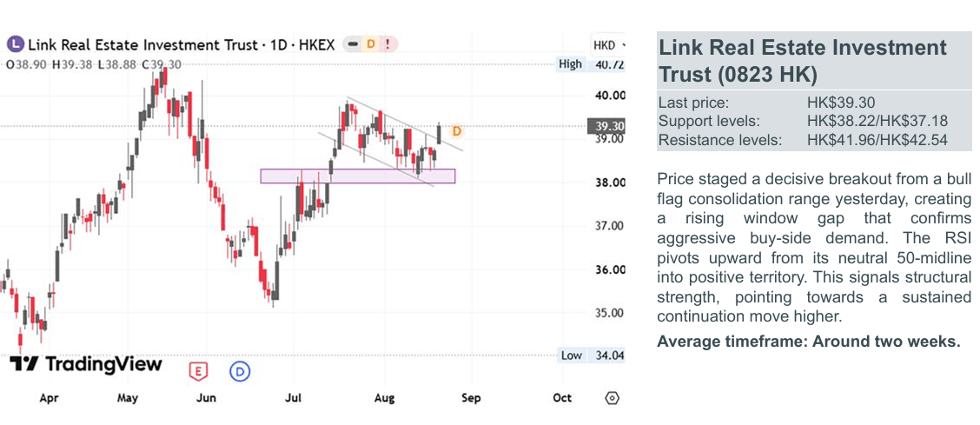Click the Trust (0823 HK) heading

coord(738,75)
